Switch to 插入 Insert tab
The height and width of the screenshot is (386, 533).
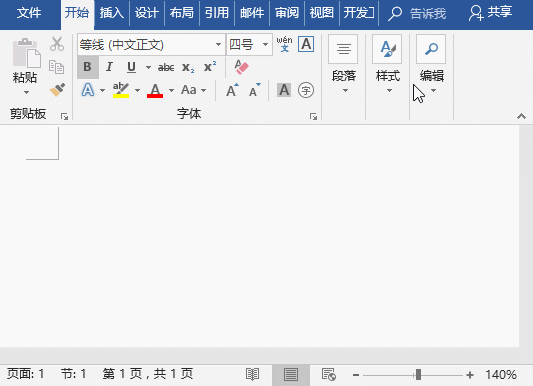pos(111,13)
